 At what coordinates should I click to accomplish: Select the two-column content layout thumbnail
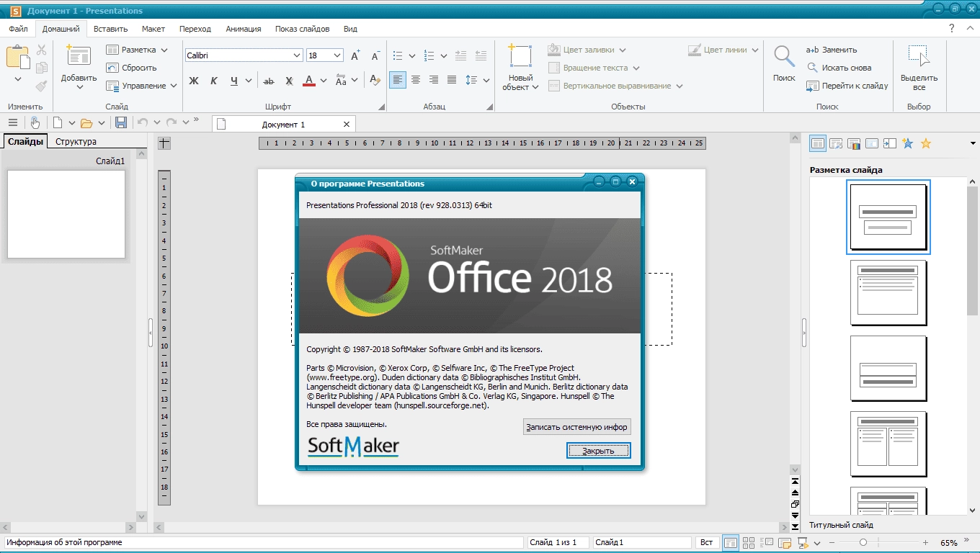tap(888, 444)
